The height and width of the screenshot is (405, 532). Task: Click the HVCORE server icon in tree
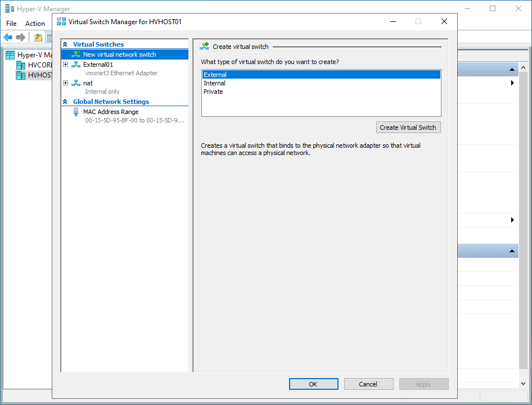coord(21,65)
